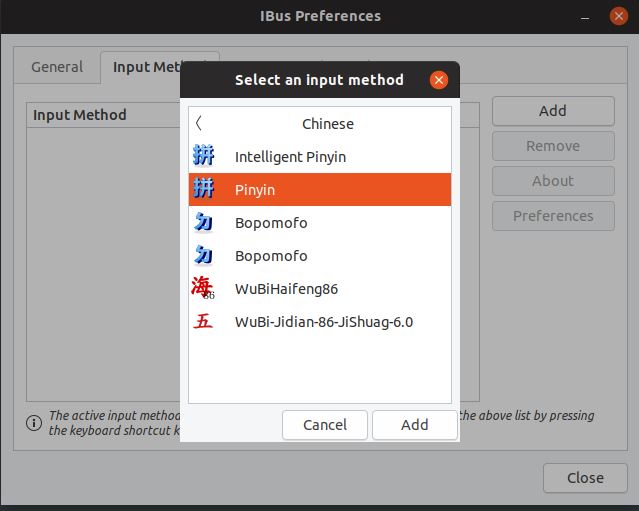Click the Remove button
Image resolution: width=639 pixels, height=511 pixels.
[552, 146]
